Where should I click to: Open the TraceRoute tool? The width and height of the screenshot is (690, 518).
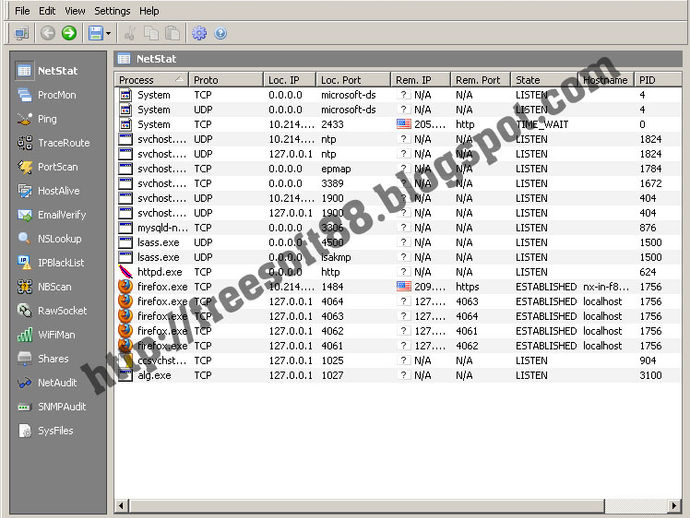pos(54,143)
